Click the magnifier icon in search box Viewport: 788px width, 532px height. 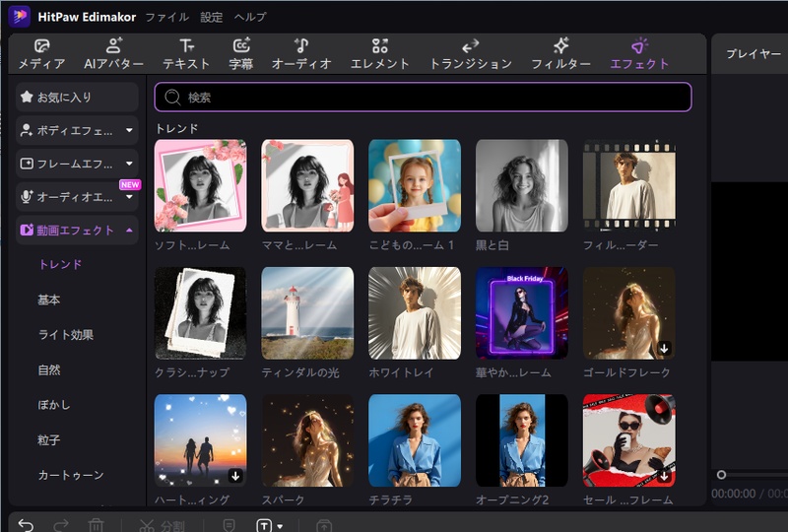point(172,98)
